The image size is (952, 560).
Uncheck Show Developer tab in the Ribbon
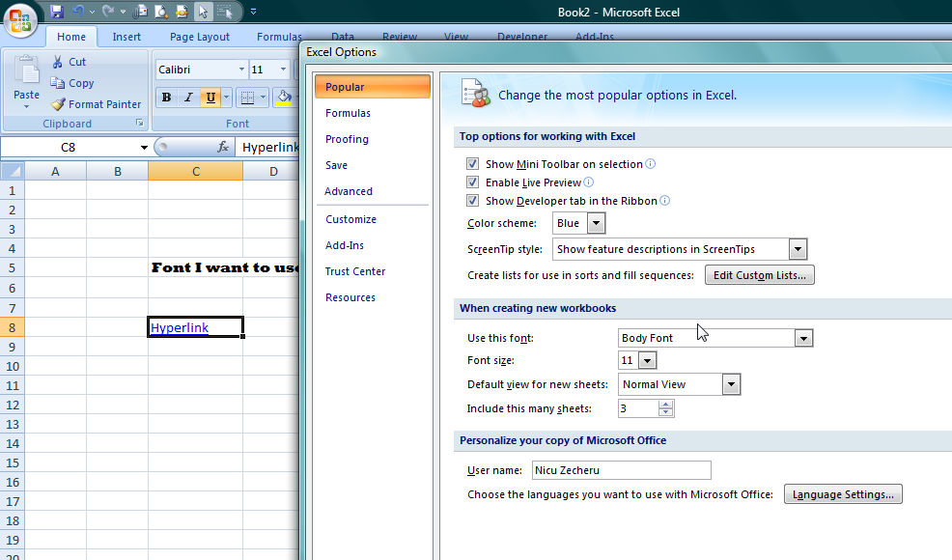pyautogui.click(x=472, y=201)
